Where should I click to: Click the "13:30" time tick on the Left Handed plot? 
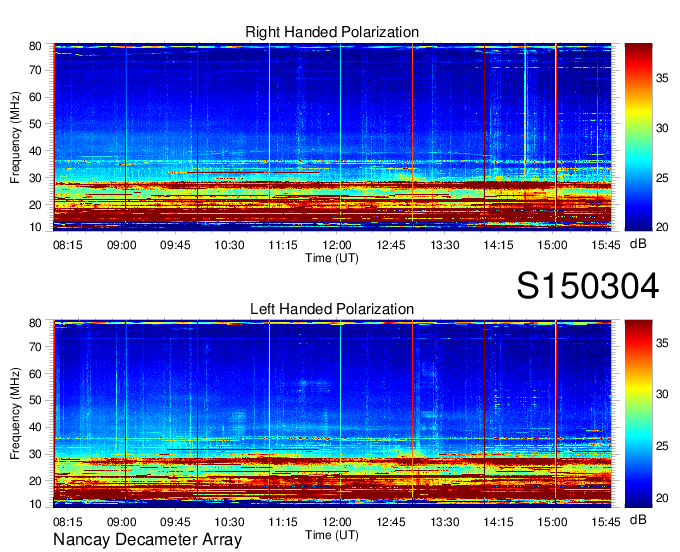click(x=445, y=522)
